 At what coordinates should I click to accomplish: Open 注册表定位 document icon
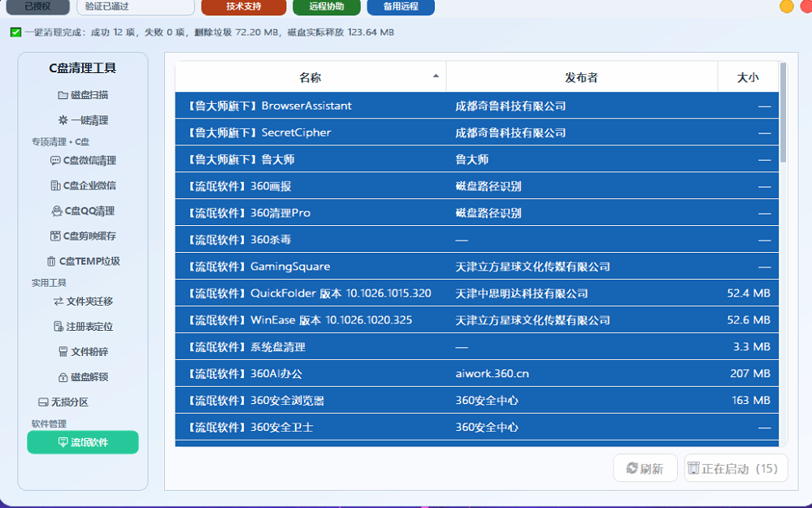[59, 326]
